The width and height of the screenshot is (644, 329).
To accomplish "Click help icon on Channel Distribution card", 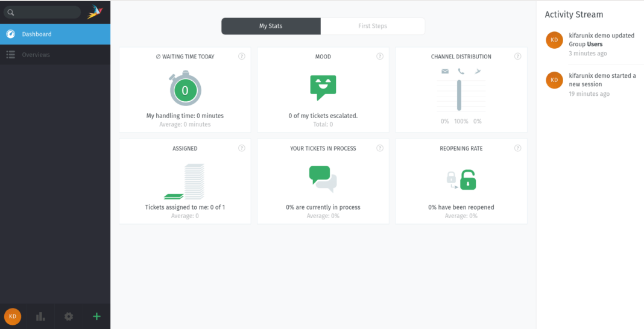I will coord(518,57).
